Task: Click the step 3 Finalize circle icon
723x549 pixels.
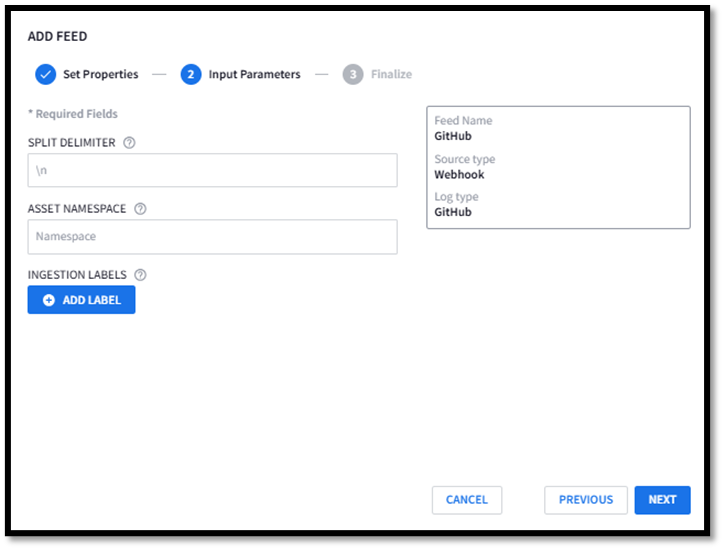Action: coord(353,74)
